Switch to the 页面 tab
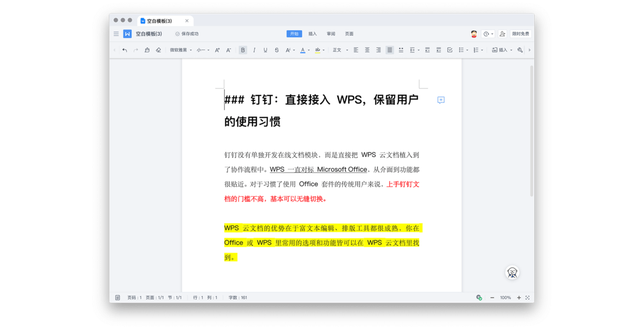This screenshot has width=644, height=329. point(349,34)
